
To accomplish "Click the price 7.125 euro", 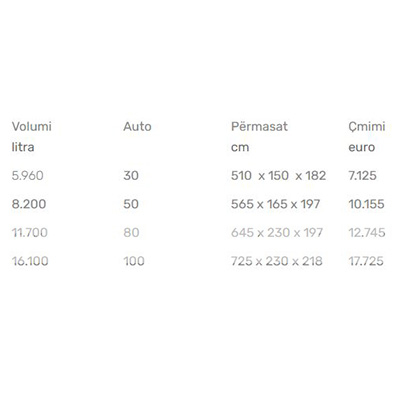I will coord(362,175).
